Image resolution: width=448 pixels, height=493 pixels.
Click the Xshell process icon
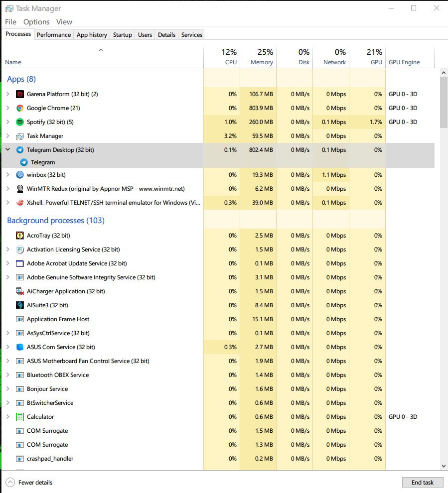point(20,203)
